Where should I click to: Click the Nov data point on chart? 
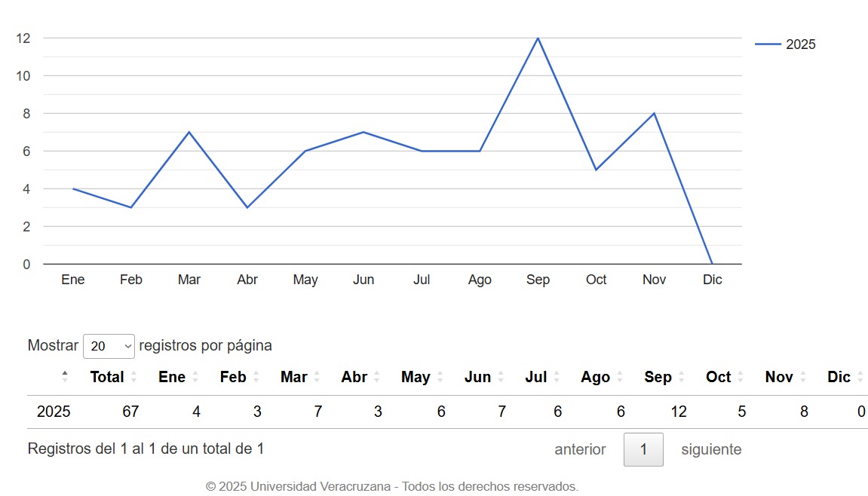(x=654, y=113)
